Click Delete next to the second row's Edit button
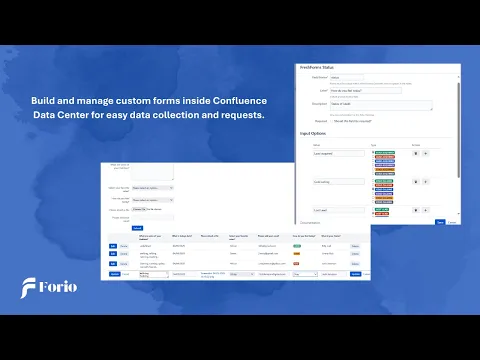This screenshot has height=360, width=480. click(124, 254)
